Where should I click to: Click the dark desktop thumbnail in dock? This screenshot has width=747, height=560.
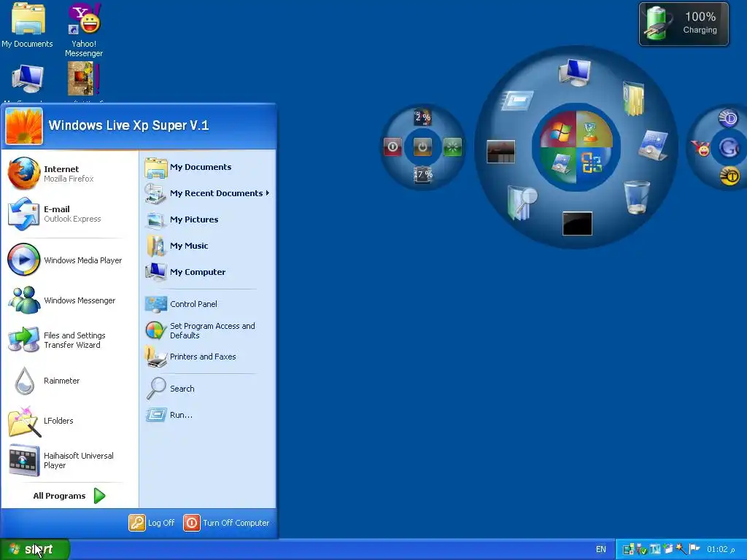point(500,152)
